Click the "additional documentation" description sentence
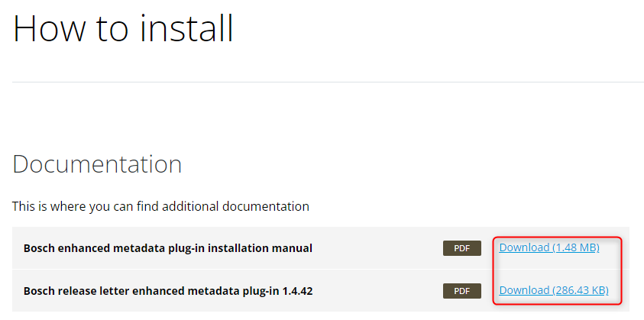Image resolution: width=644 pixels, height=320 pixels. click(x=160, y=206)
